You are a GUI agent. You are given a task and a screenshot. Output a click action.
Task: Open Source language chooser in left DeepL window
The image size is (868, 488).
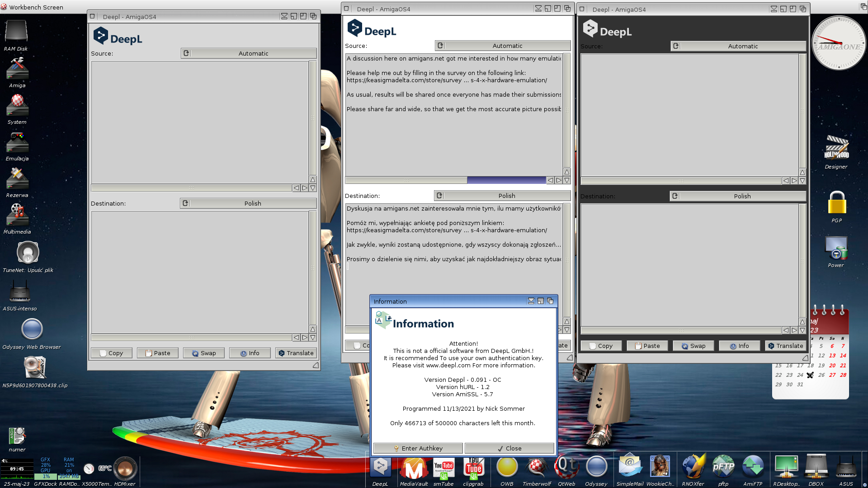pyautogui.click(x=249, y=53)
